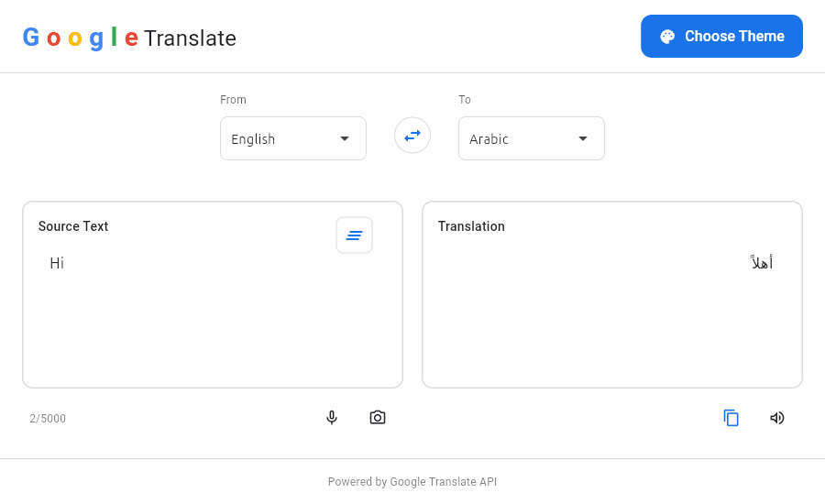Image resolution: width=825 pixels, height=504 pixels.
Task: Click the Translate title text
Action: coord(190,38)
